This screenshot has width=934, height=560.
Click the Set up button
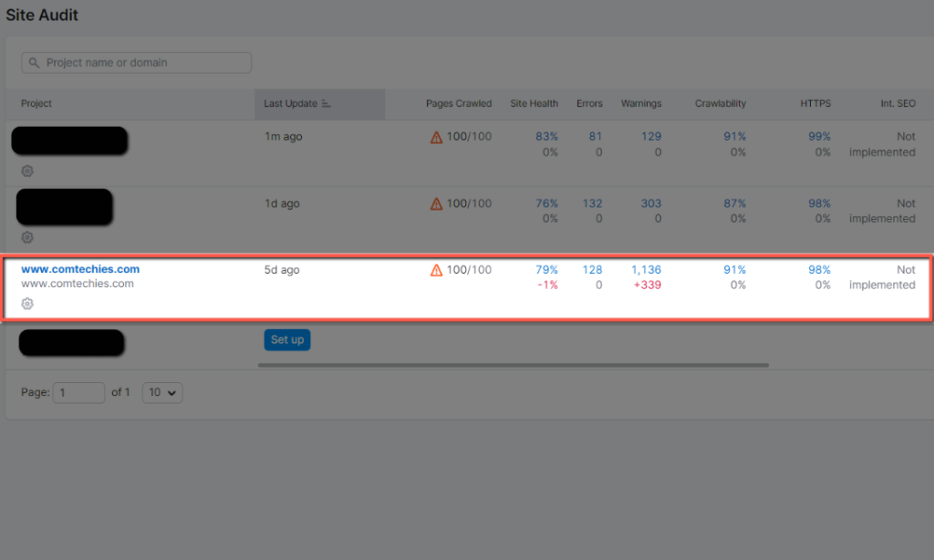(286, 339)
